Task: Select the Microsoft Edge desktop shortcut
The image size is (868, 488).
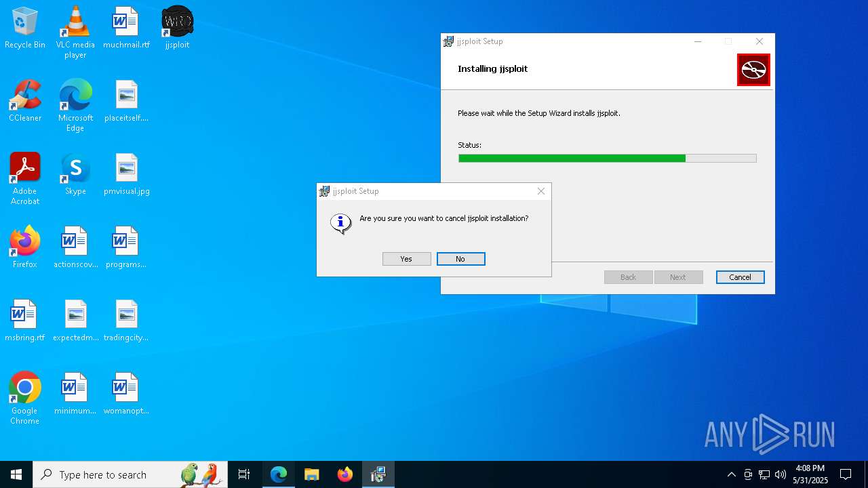Action: 75,106
